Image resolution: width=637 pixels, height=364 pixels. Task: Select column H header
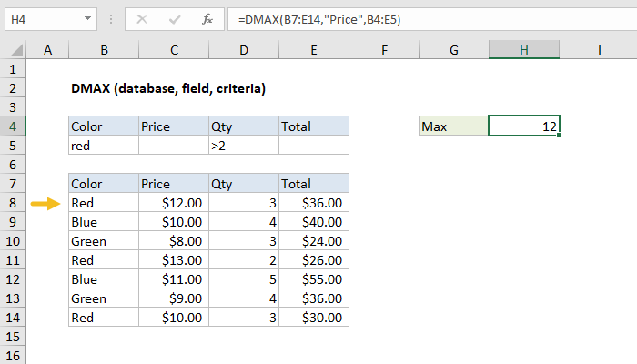coord(524,50)
